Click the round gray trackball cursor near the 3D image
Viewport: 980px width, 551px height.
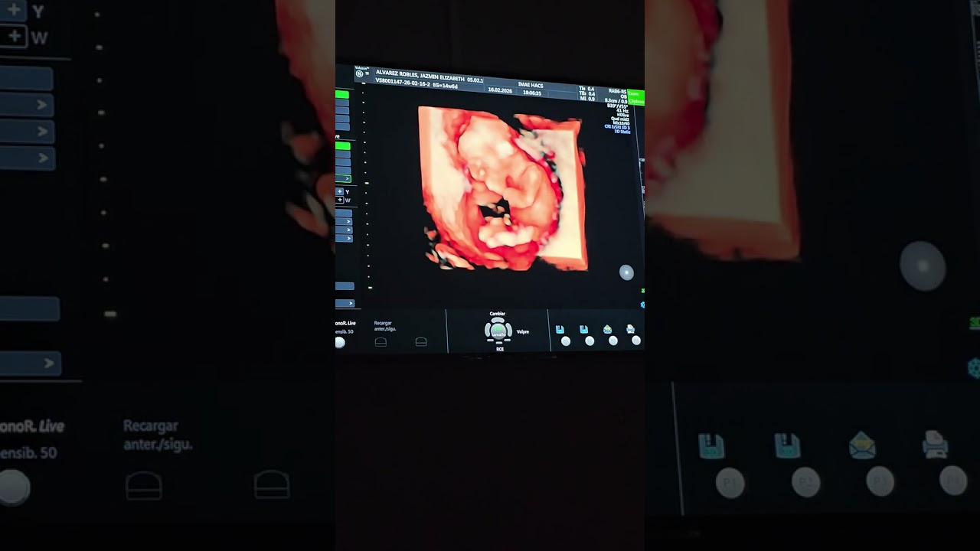point(626,272)
